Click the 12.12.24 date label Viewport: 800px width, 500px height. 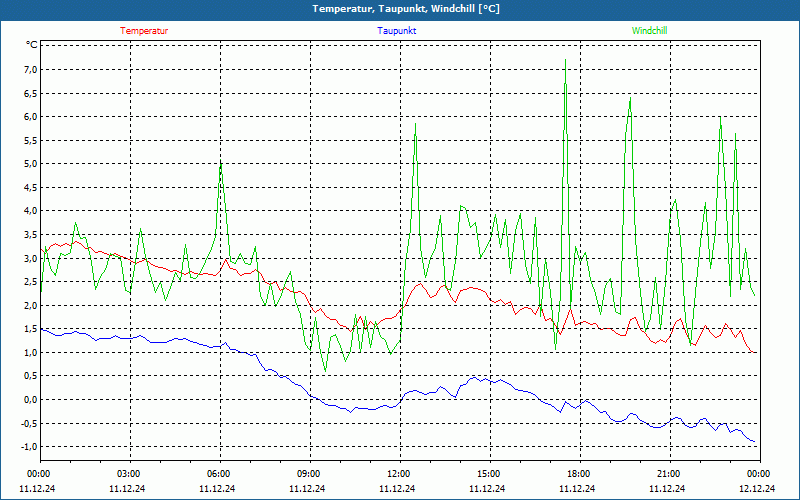point(758,489)
